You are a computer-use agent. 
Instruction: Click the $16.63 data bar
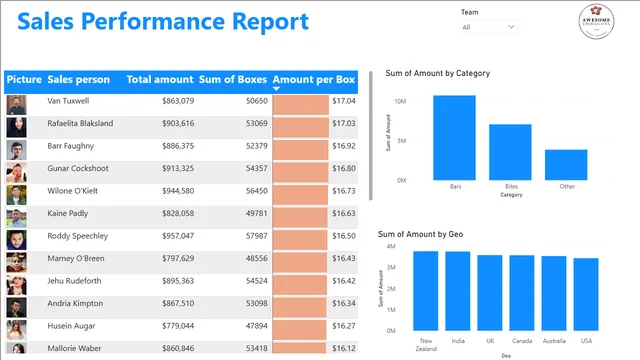click(300, 217)
